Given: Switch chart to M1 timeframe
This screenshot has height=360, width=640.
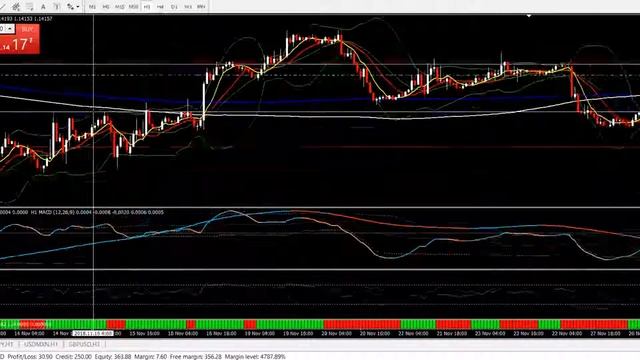Looking at the screenshot, I should (92, 7).
